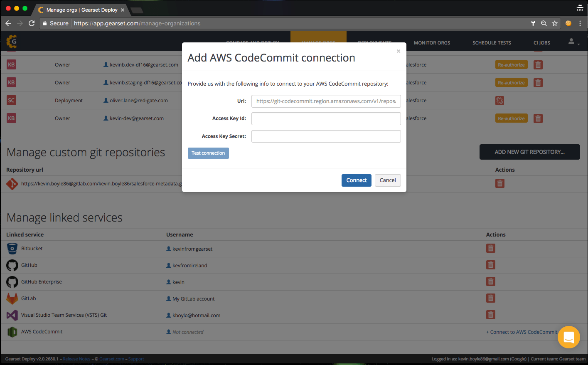588x365 pixels.
Task: Click the Test connection button
Action: pos(208,153)
